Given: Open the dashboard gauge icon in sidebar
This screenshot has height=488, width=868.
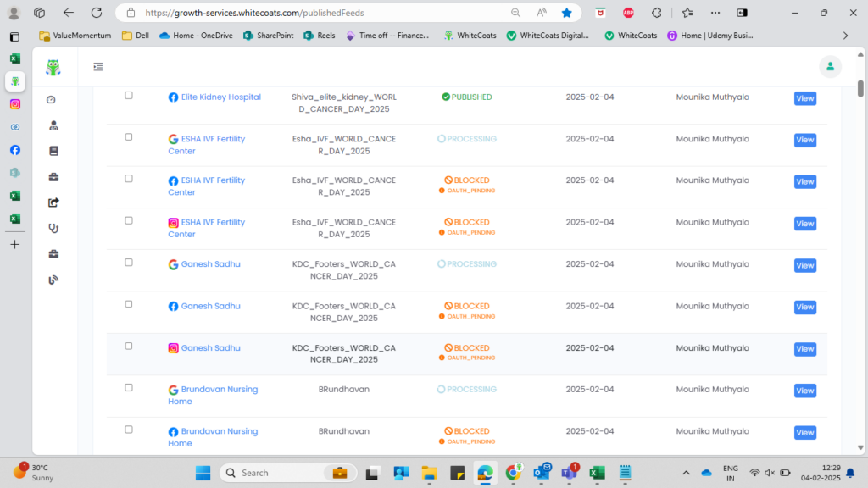Looking at the screenshot, I should pyautogui.click(x=51, y=100).
